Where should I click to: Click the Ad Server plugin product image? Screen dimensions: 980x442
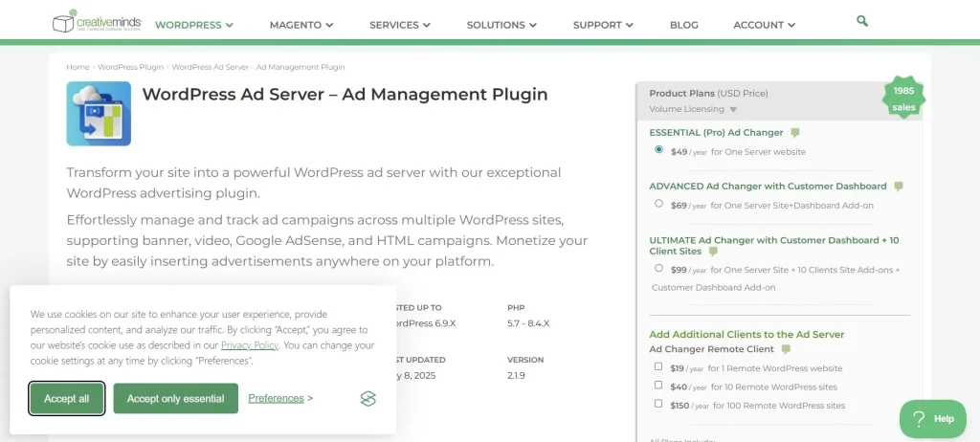[x=99, y=114]
